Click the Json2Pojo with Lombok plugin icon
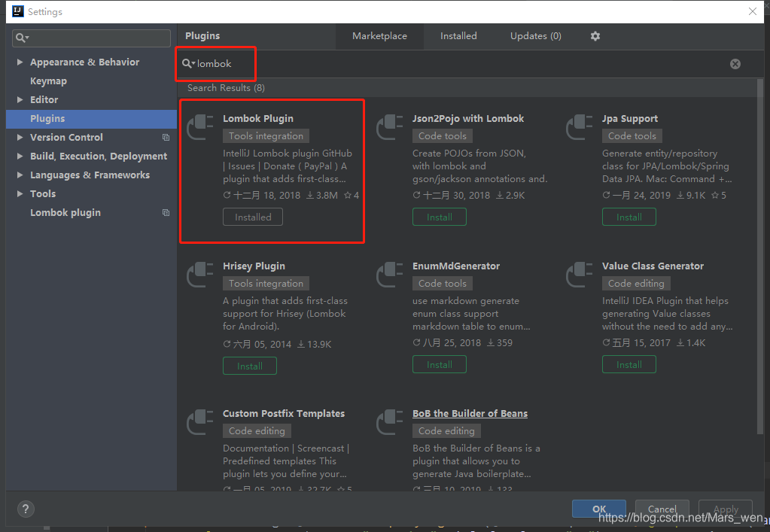 tap(389, 127)
